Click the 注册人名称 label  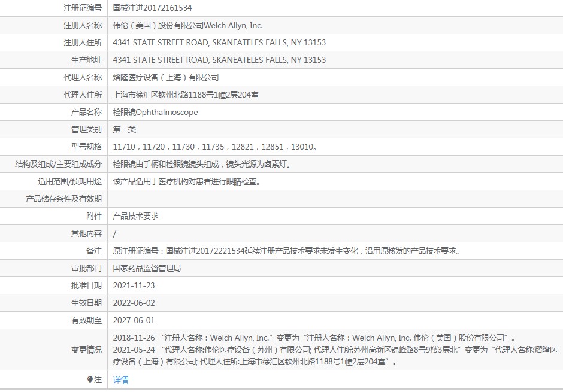tap(83, 25)
